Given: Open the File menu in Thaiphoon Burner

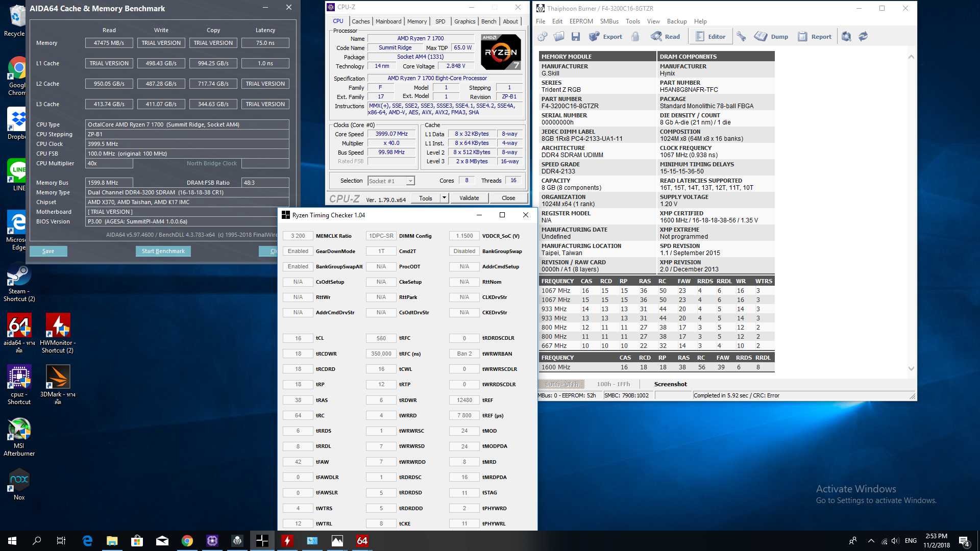Looking at the screenshot, I should (x=541, y=21).
